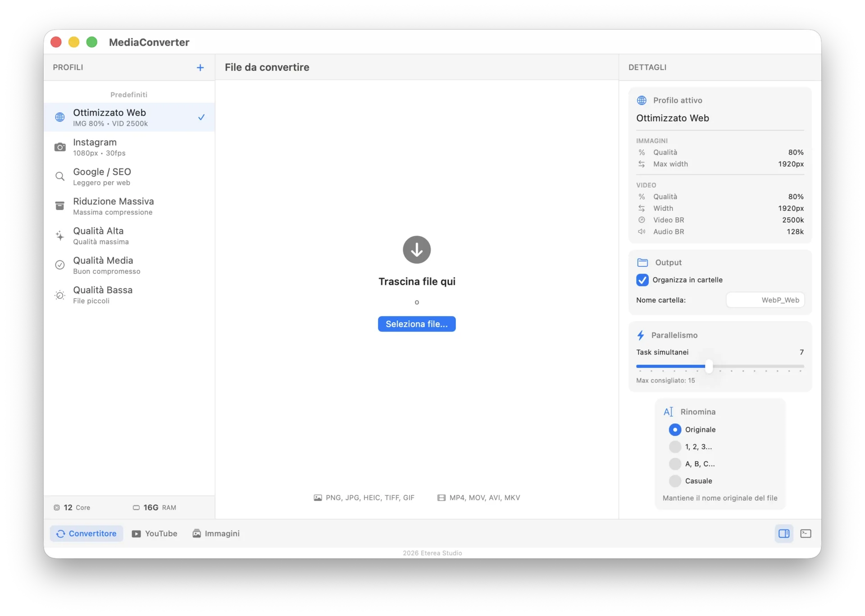Click the percent icon beside image Qualità
The height and width of the screenshot is (616, 865).
(642, 152)
